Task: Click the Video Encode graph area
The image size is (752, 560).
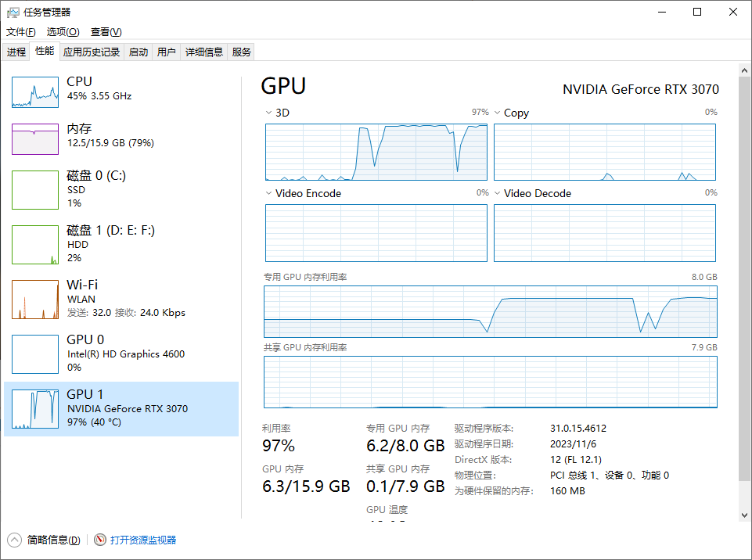Action: (x=376, y=233)
